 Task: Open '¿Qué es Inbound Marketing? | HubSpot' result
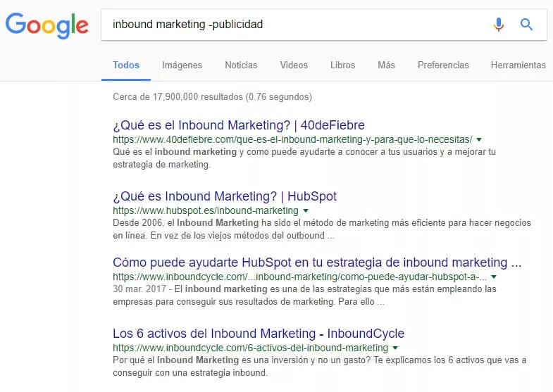[225, 196]
